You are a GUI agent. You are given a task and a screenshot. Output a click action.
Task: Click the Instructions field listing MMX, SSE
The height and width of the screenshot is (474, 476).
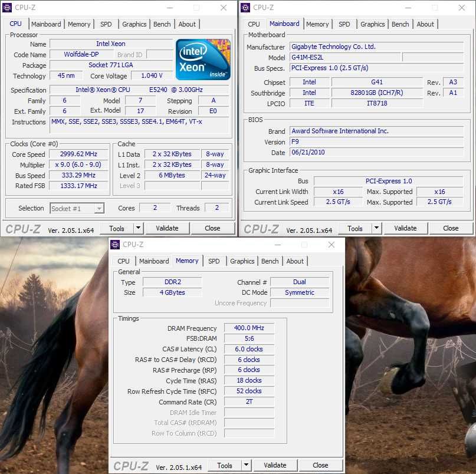139,125
